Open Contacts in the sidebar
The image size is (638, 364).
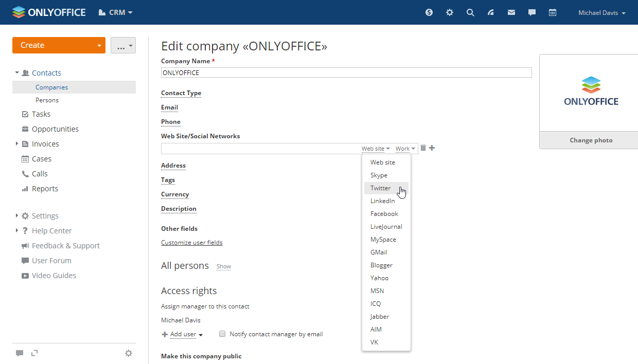46,73
